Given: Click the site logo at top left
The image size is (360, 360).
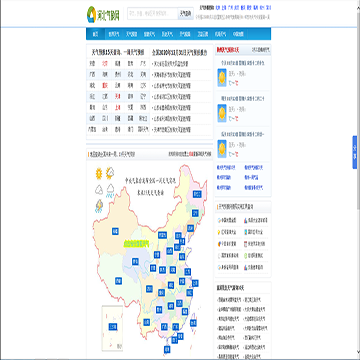Looking at the screenshot, I should coord(103,14).
